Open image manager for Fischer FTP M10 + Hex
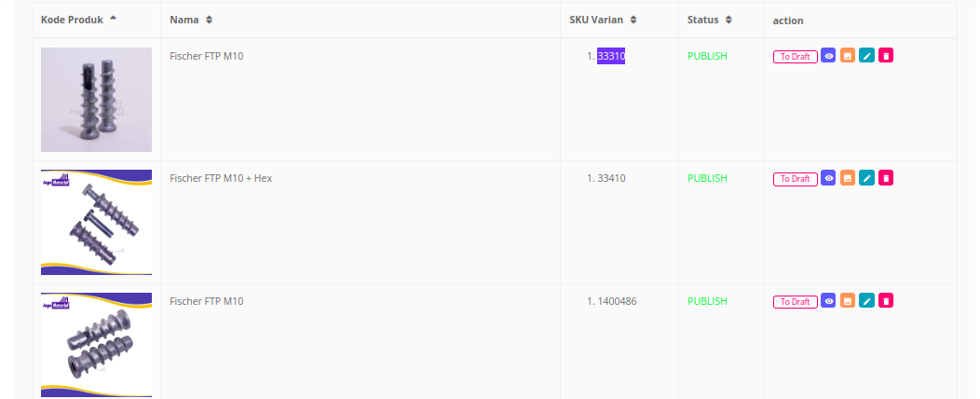This screenshot has width=980, height=399. point(848,178)
